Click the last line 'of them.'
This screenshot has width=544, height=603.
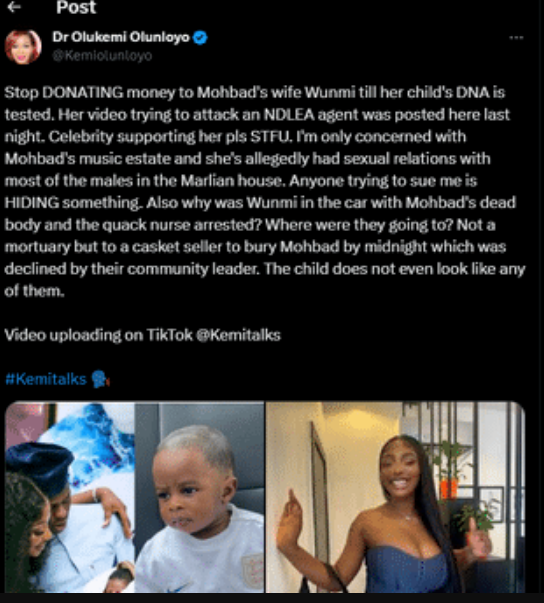click(34, 291)
